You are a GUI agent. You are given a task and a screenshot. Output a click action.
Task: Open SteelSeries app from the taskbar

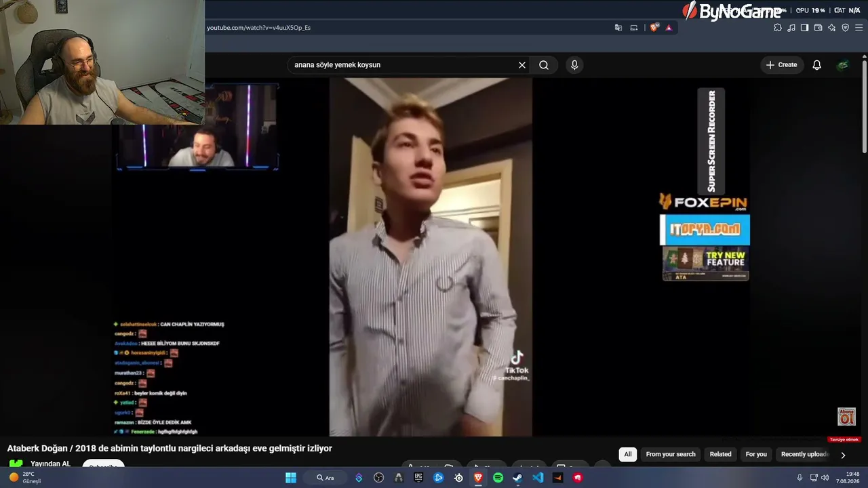458,478
